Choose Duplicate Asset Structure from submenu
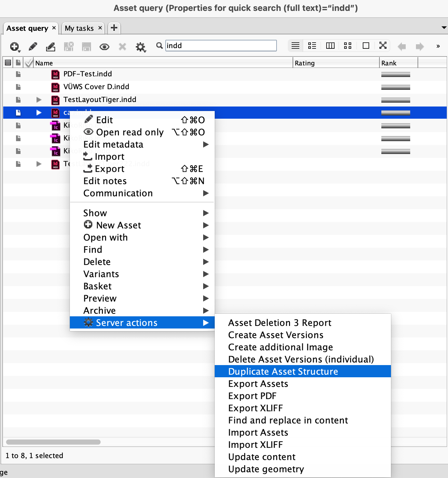The image size is (448, 478). [283, 371]
